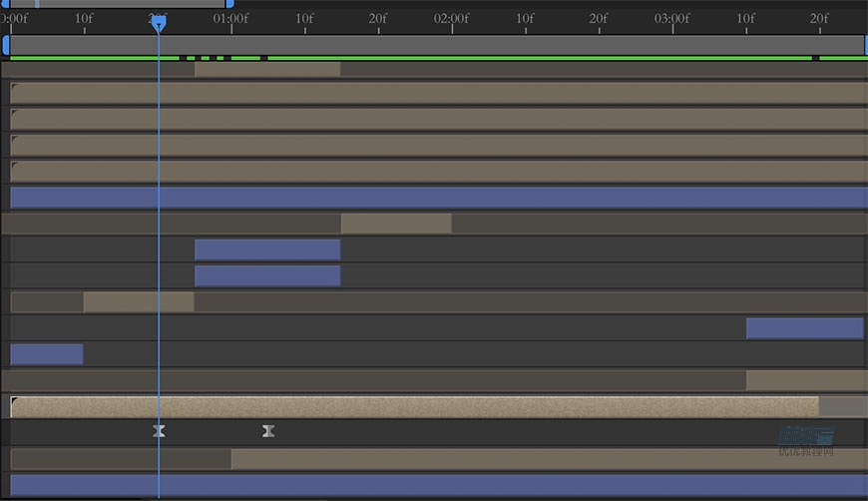The image size is (868, 501).
Task: Click the green render cache bar
Action: (x=539, y=58)
